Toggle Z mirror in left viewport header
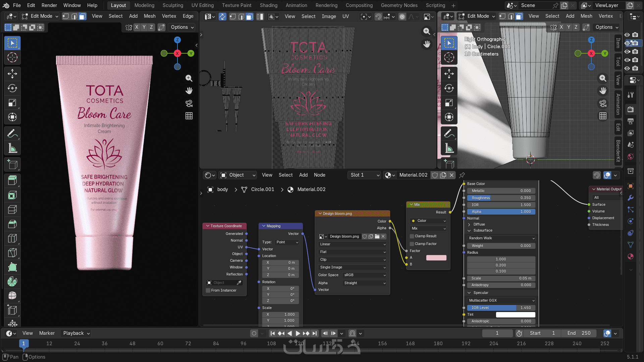Screen dimensions: 644x362 (151, 27)
